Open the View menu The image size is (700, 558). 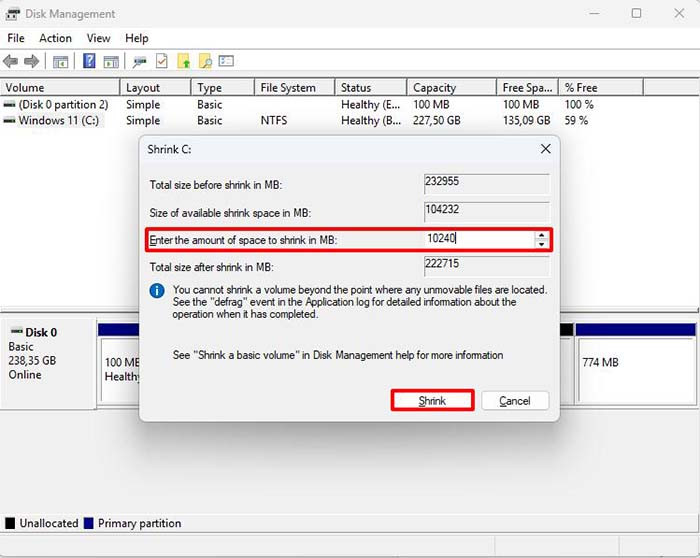(98, 38)
